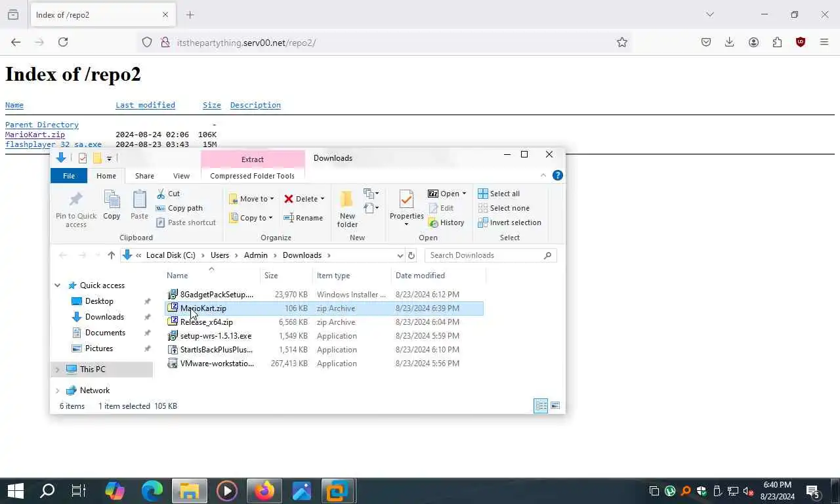Click Select all in the ribbon
The height and width of the screenshot is (504, 840).
point(499,194)
